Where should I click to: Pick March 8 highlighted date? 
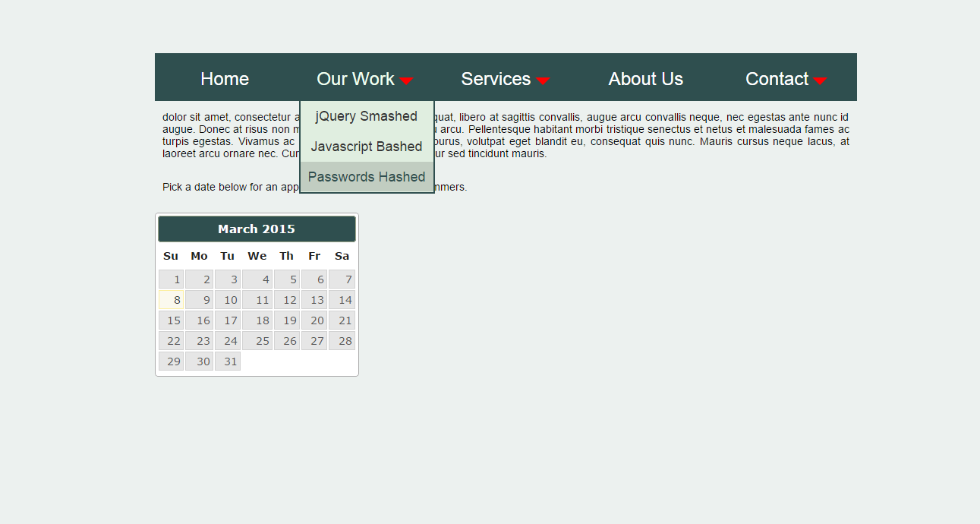point(172,300)
